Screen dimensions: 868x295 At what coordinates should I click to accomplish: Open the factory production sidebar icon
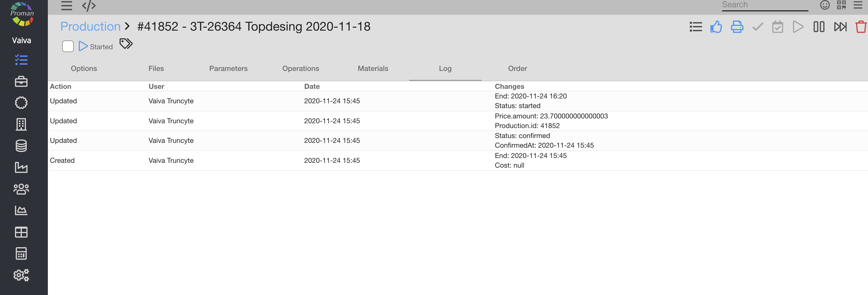pyautogui.click(x=21, y=167)
